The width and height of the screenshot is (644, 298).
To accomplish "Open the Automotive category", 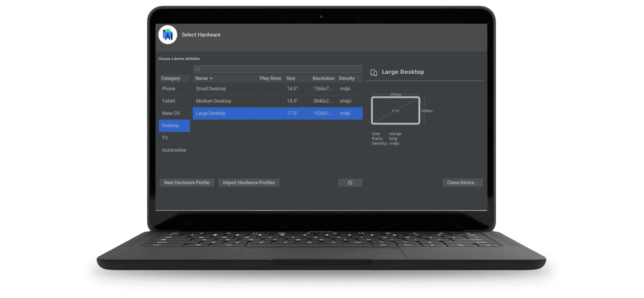I will click(174, 150).
